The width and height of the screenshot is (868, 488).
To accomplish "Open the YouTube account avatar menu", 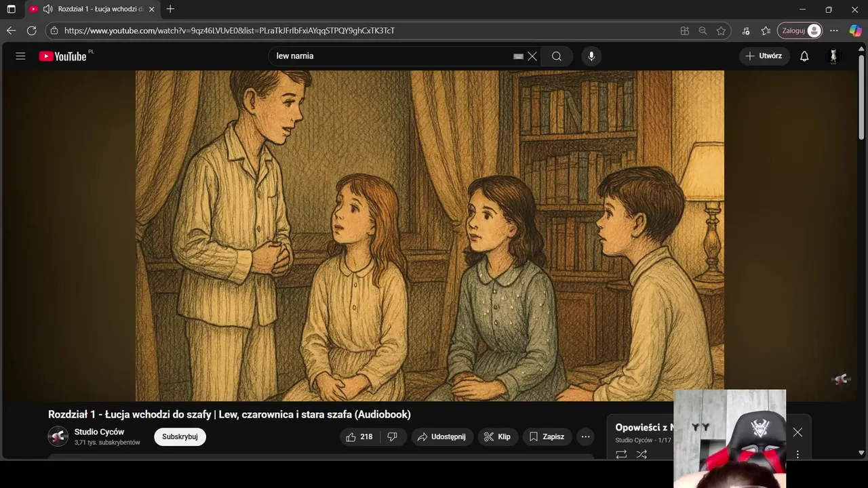I will click(x=833, y=56).
